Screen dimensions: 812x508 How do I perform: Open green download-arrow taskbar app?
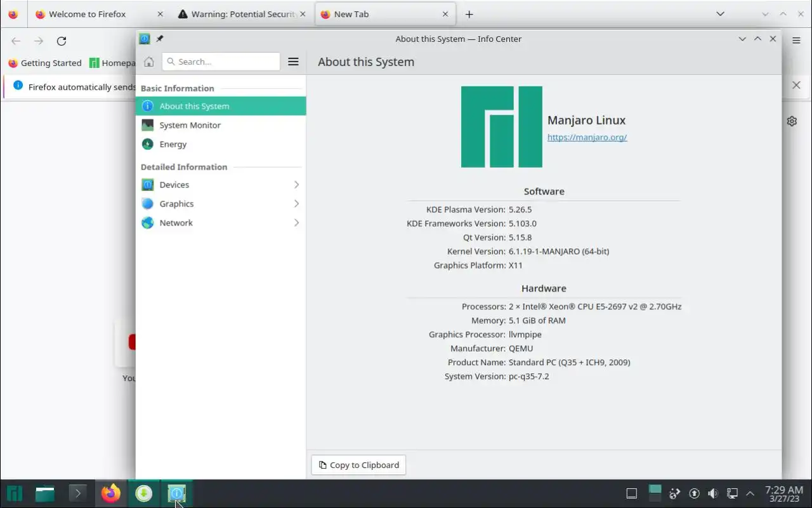coord(144,493)
